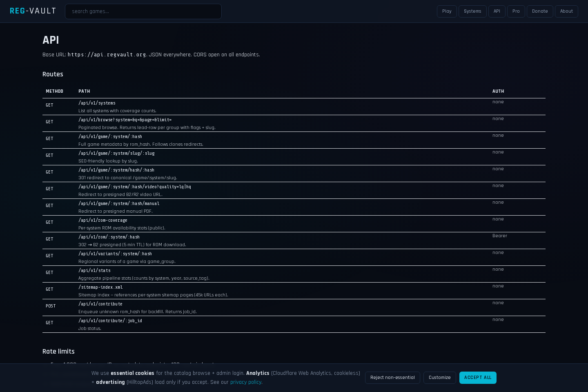Click the PATH column header
The width and height of the screenshot is (588, 392).
tap(84, 91)
